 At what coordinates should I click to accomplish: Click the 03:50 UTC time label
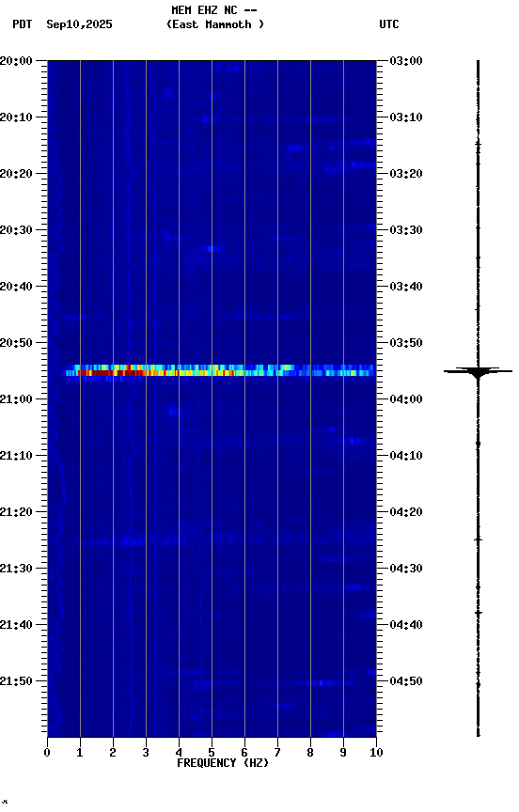coord(406,343)
